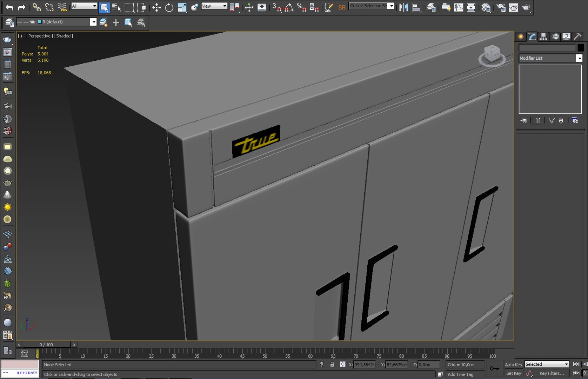Screen dimensions: 588x379
Task: Open Select by Name list icon
Action: [116, 7]
